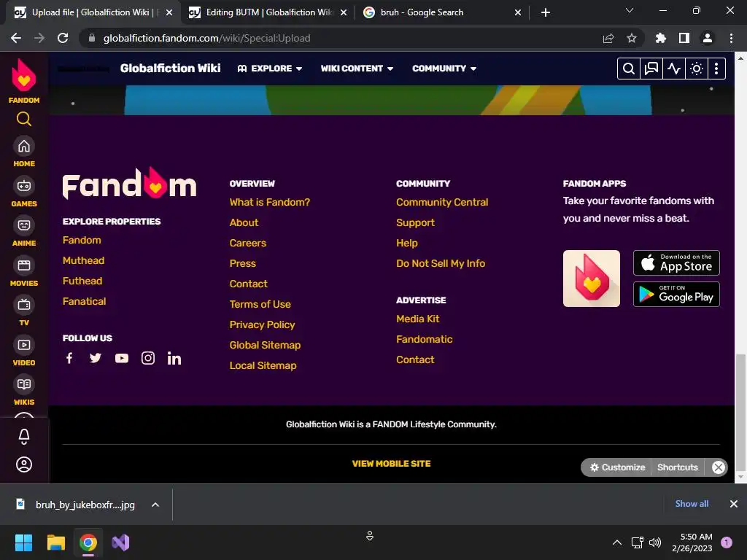Screen dimensions: 747x560
Task: Click Get it on Google Play badge
Action: (676, 295)
